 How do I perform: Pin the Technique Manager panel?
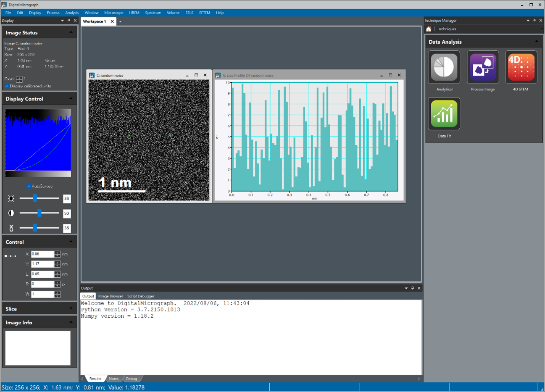click(x=534, y=20)
